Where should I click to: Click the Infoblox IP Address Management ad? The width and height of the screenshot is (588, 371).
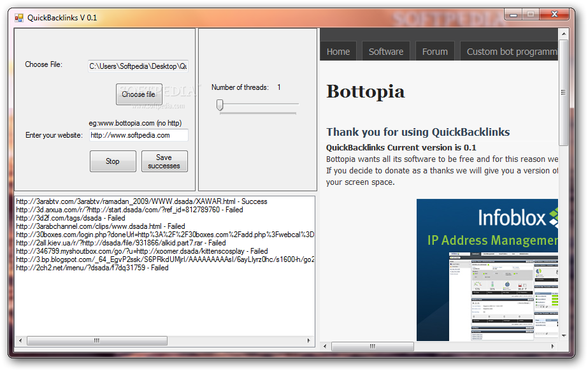pyautogui.click(x=487, y=270)
